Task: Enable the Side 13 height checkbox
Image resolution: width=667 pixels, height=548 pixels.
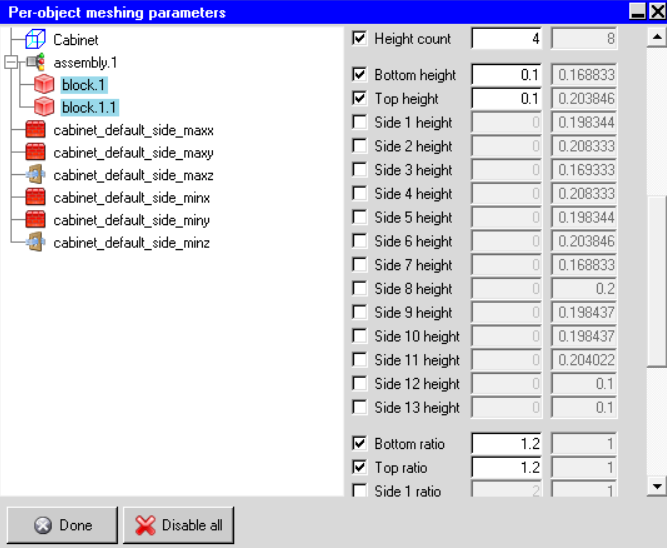Action: pos(359,407)
